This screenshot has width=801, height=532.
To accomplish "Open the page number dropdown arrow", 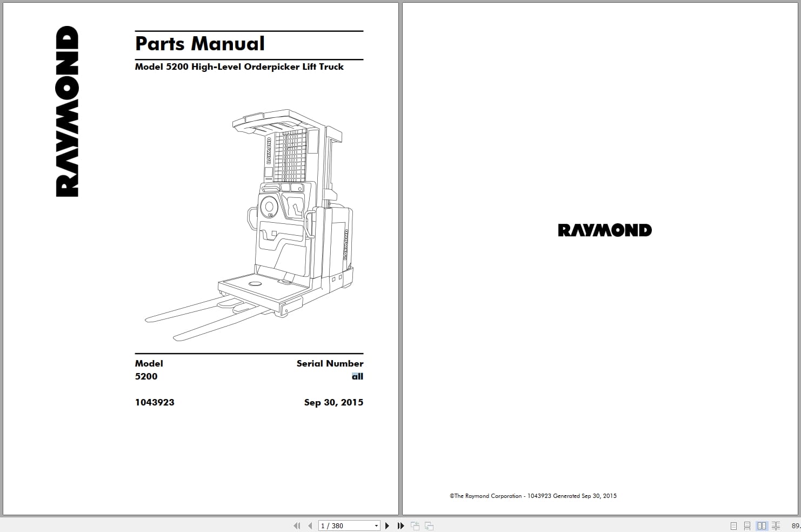I will tap(377, 526).
